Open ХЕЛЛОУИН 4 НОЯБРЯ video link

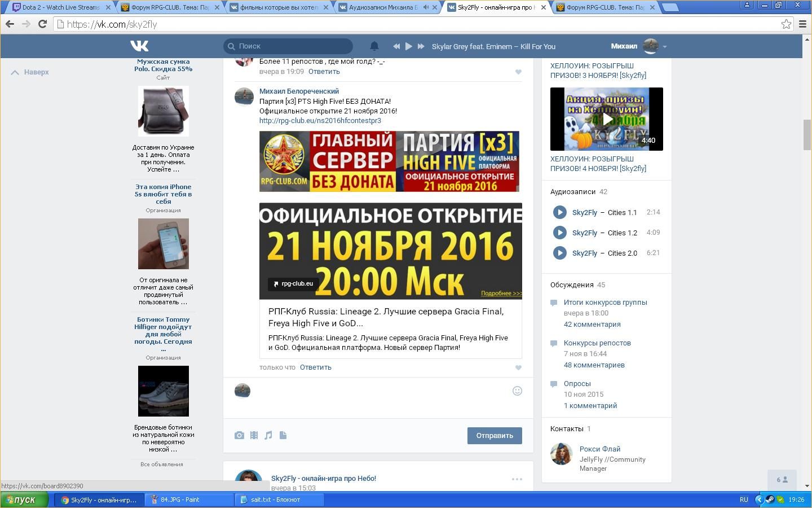tap(598, 164)
